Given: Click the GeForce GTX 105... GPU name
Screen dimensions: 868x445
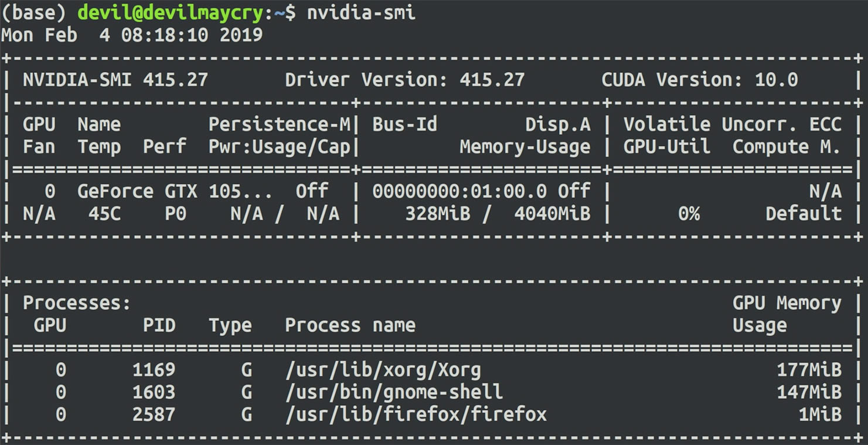Looking at the screenshot, I should [175, 191].
